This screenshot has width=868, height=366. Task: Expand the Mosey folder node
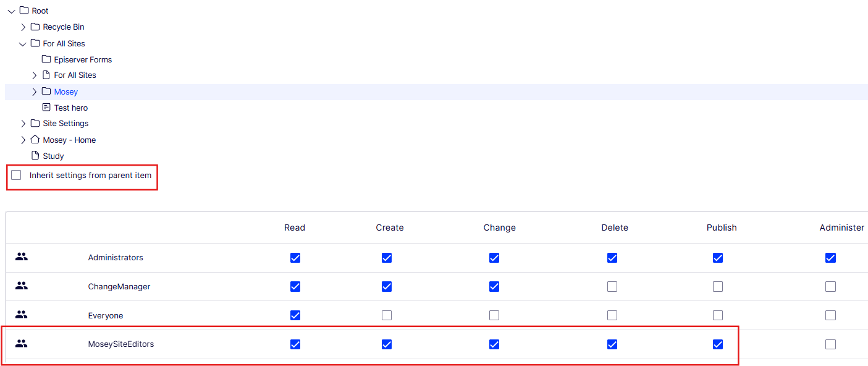pos(35,92)
